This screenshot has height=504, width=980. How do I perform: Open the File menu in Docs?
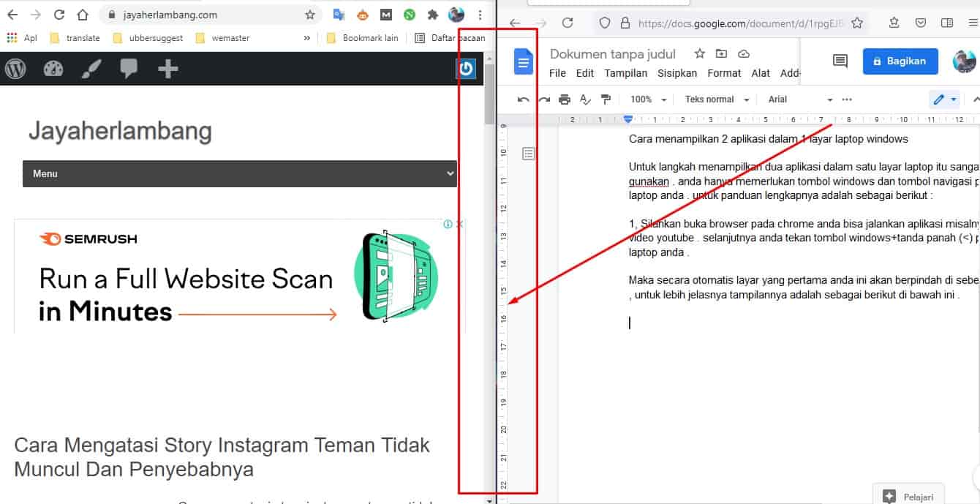pyautogui.click(x=557, y=73)
